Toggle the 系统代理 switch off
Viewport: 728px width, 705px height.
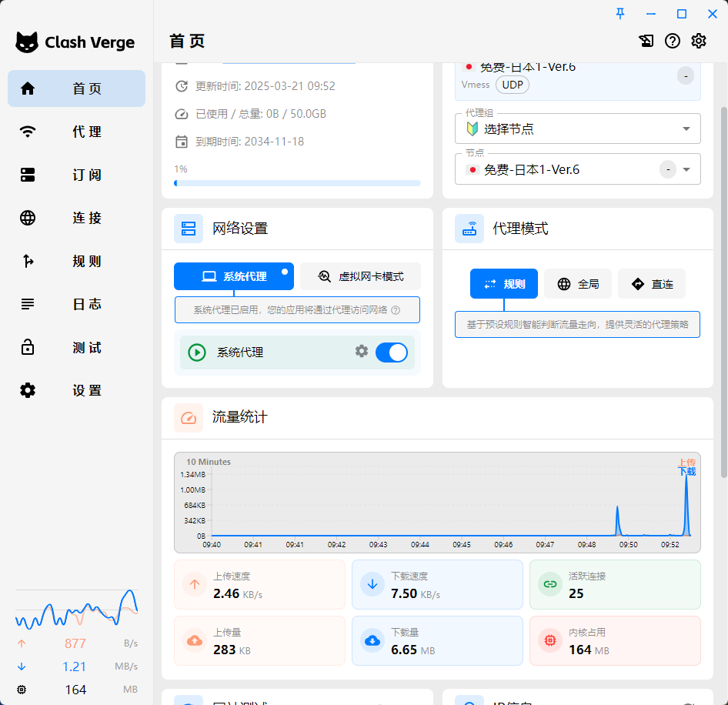click(392, 352)
